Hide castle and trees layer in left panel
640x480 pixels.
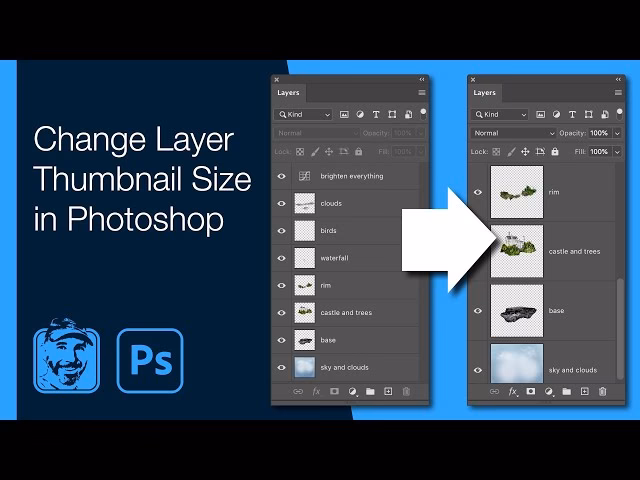pyautogui.click(x=282, y=313)
